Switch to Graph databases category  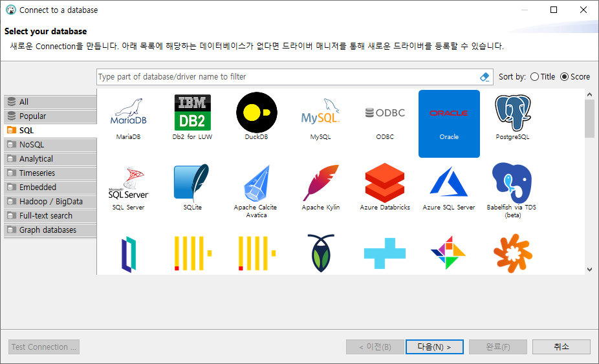50,230
